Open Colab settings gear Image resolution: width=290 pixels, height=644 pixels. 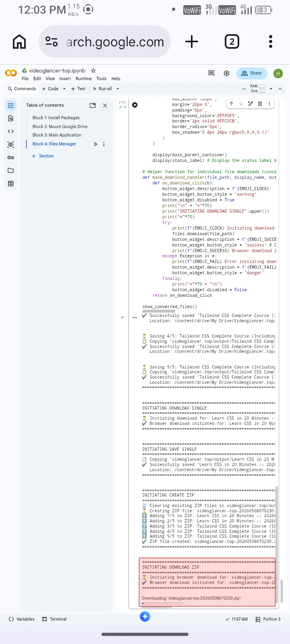pyautogui.click(x=227, y=73)
